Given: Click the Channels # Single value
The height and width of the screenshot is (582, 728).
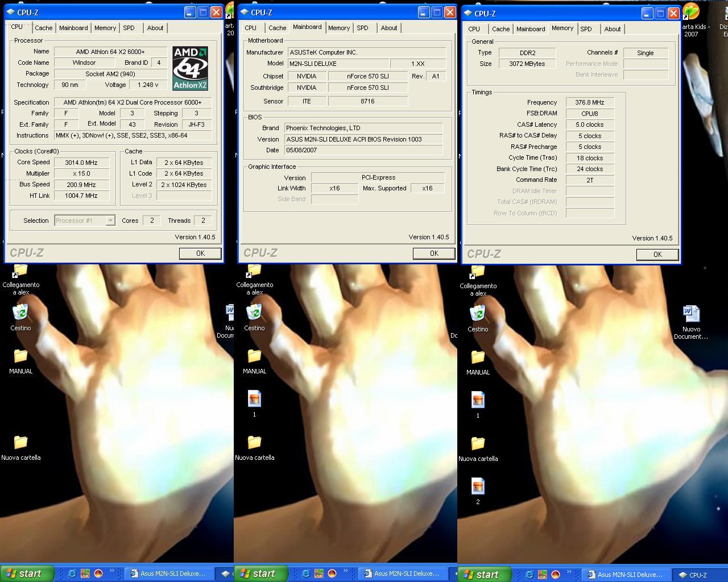Looking at the screenshot, I should (x=646, y=53).
